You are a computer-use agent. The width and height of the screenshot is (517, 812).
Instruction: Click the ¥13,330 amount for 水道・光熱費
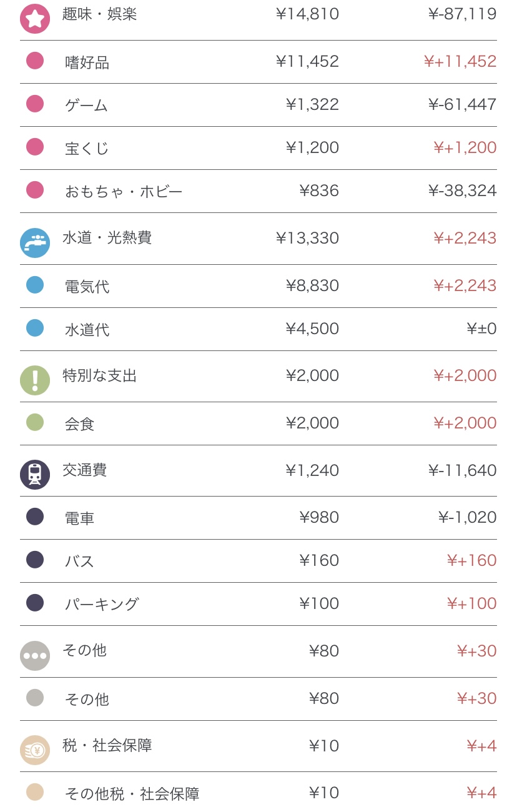(307, 238)
